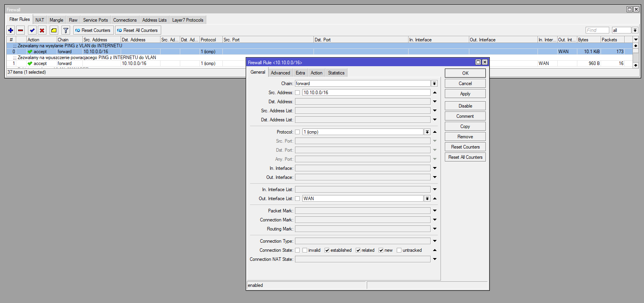Click the Src. Address input field
644x303 pixels.
[366, 93]
